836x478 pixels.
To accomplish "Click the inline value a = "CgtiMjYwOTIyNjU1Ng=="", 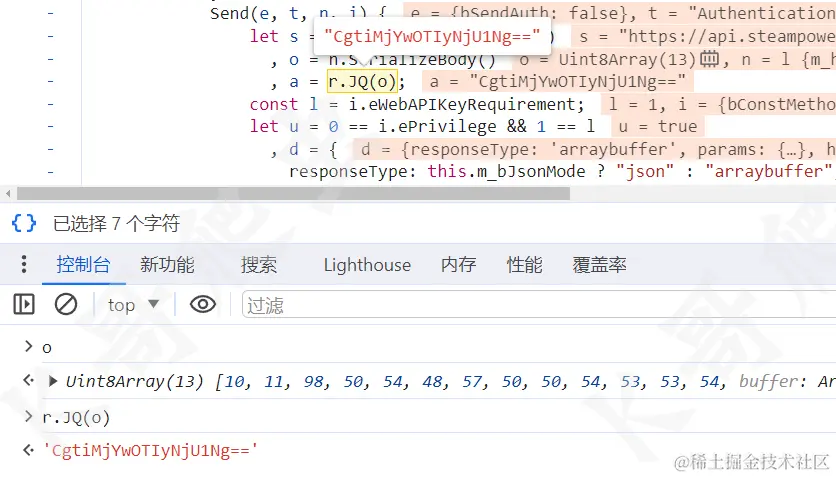I will (558, 82).
